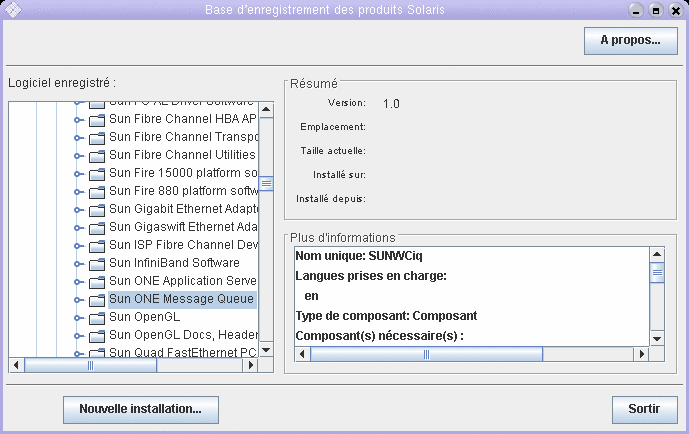Expand Sun ISP Fibre Channel Device node
Image resolution: width=689 pixels, height=434 pixels.
click(x=79, y=246)
